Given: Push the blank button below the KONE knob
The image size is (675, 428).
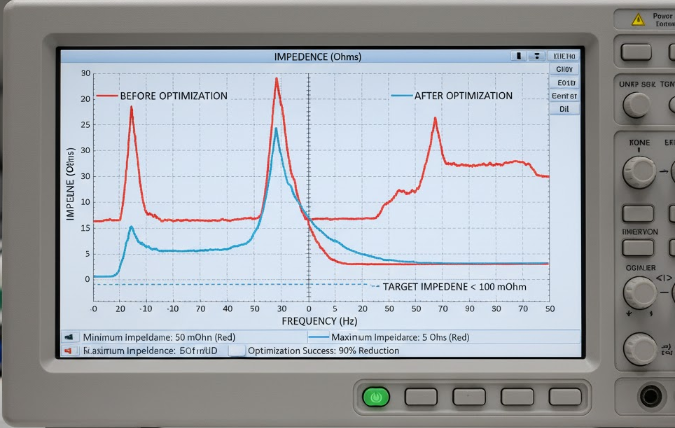Looking at the screenshot, I should (638, 213).
